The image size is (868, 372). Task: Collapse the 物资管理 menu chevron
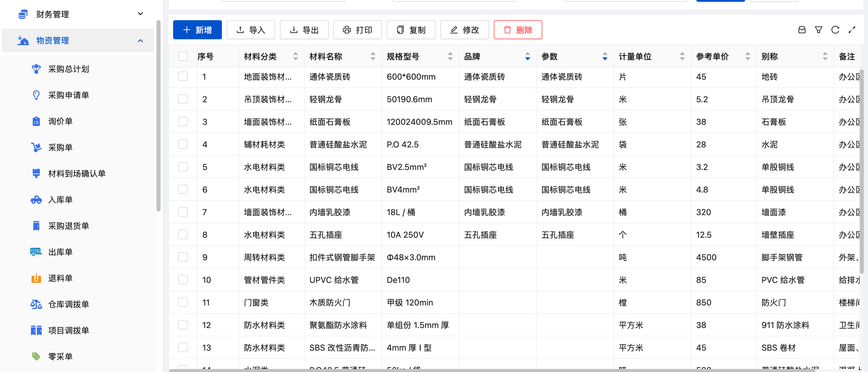coord(140,41)
